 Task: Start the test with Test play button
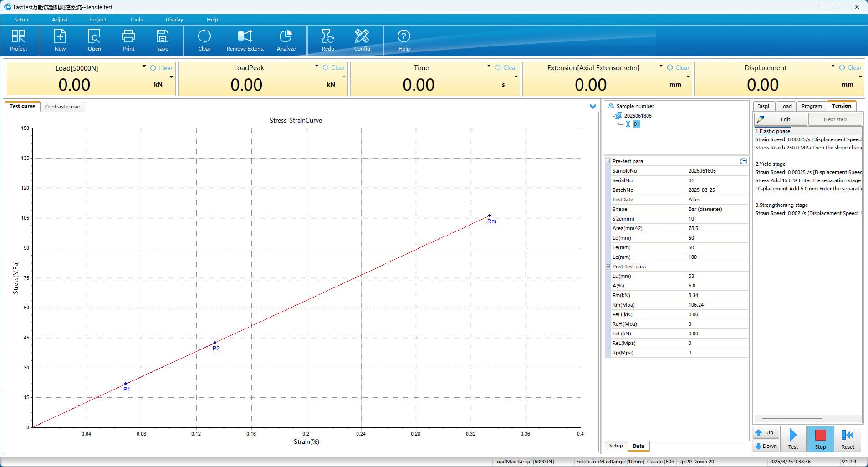[793, 439]
